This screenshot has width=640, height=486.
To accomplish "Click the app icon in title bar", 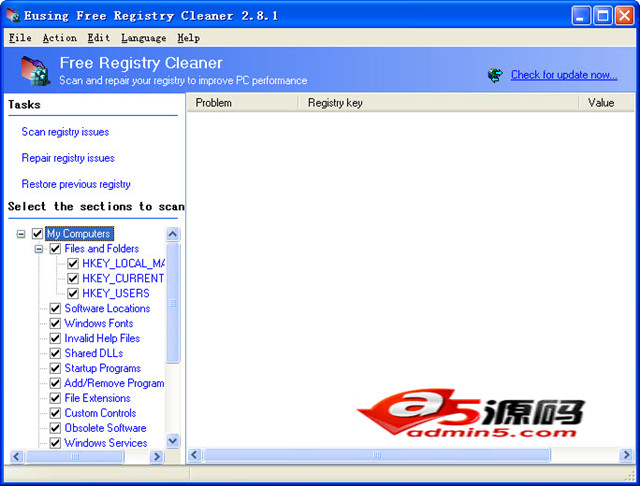I will [13, 16].
